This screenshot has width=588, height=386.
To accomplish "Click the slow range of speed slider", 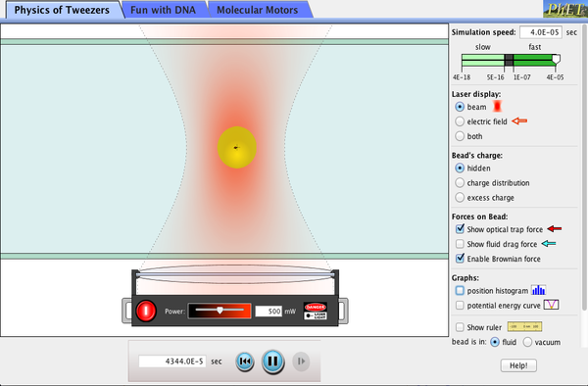I will 482,60.
